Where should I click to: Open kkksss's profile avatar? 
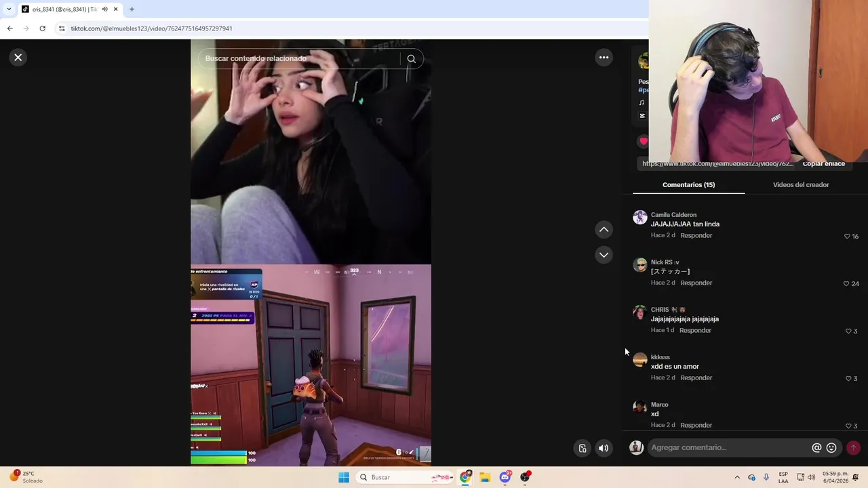(640, 360)
